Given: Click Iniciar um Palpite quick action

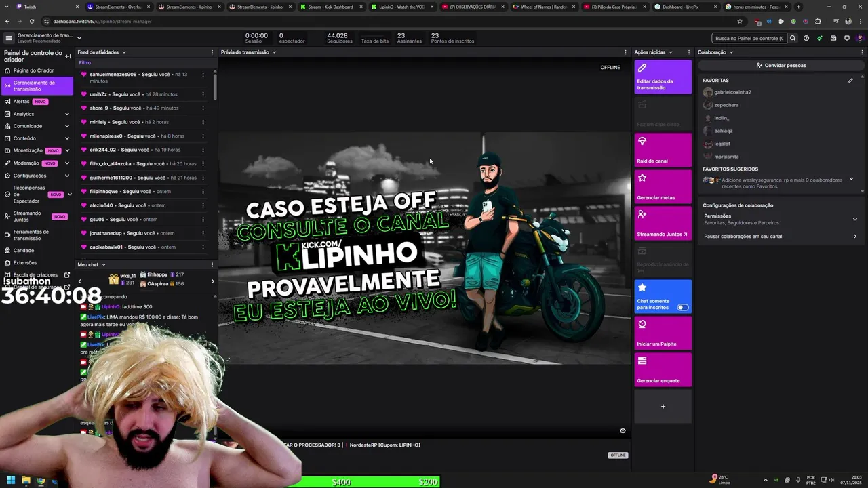Looking at the screenshot, I should [663, 333].
